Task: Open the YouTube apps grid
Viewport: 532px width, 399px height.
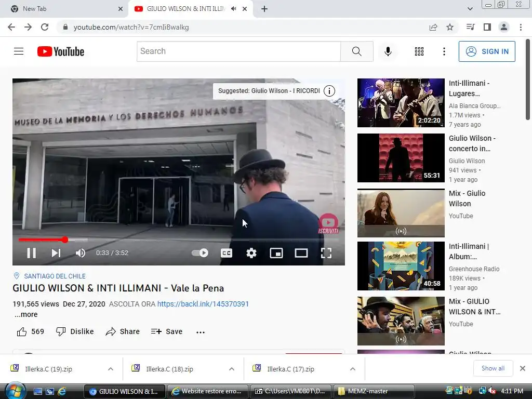Action: [x=419, y=51]
